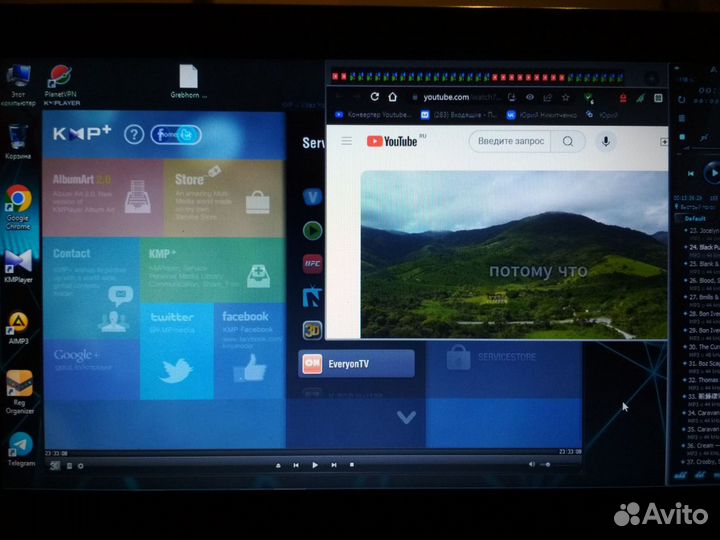Click the KMP+ help question mark icon
Viewport: 720px width, 540px height.
134,135
